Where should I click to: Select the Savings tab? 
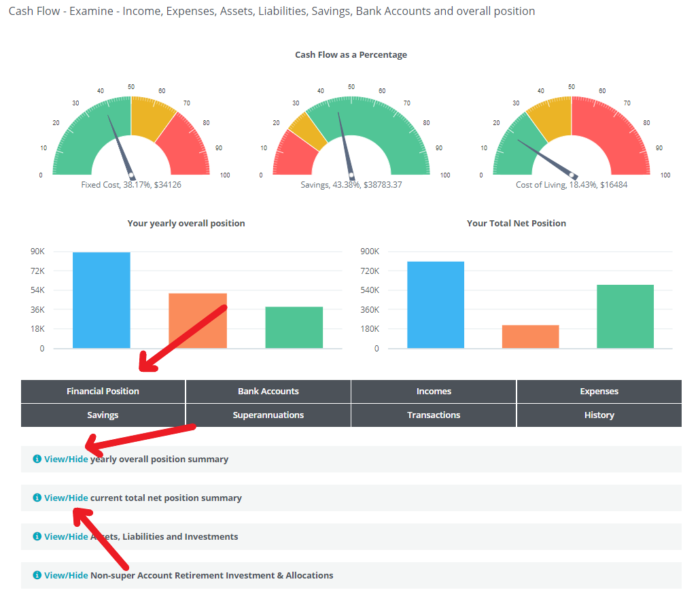pos(103,415)
